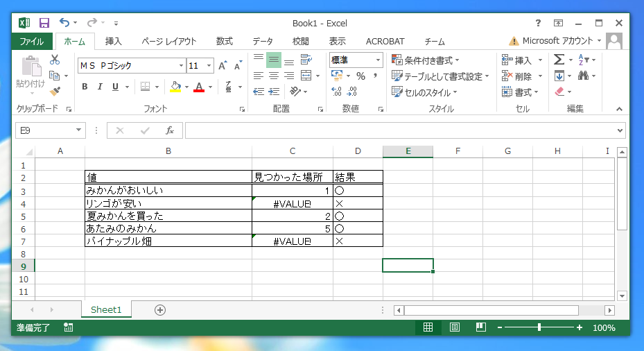644x351 pixels.
Task: Open the font name dropdown MS Pゴシック
Action: coord(181,66)
